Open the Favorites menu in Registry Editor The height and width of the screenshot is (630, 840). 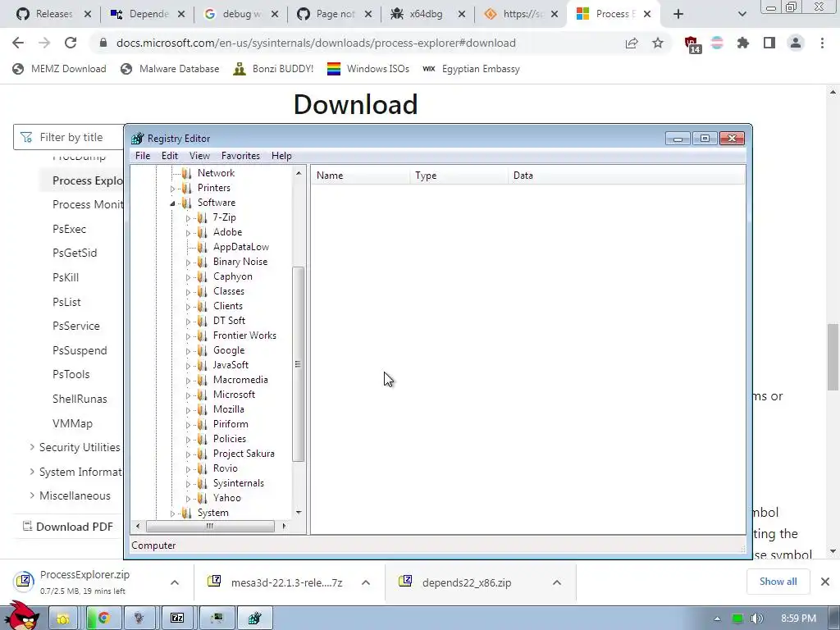[240, 156]
